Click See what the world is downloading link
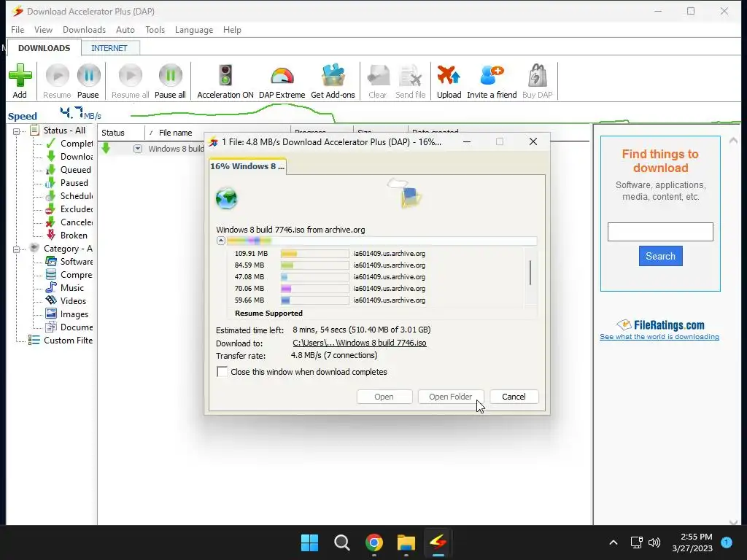 click(x=659, y=337)
